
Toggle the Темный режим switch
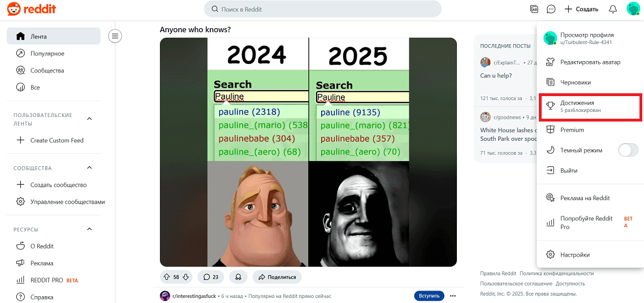[x=628, y=150]
